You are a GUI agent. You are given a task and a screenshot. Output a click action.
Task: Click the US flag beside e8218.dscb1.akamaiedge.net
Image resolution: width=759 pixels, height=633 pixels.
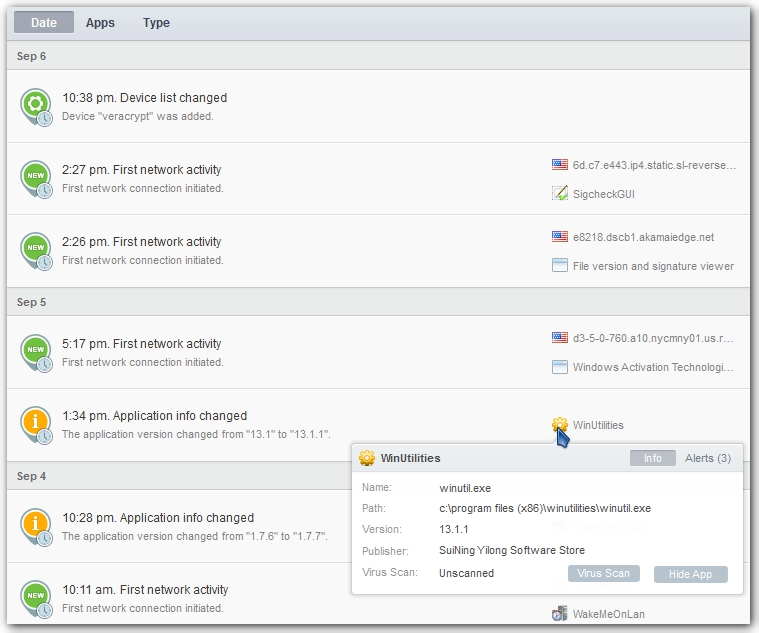coord(560,238)
